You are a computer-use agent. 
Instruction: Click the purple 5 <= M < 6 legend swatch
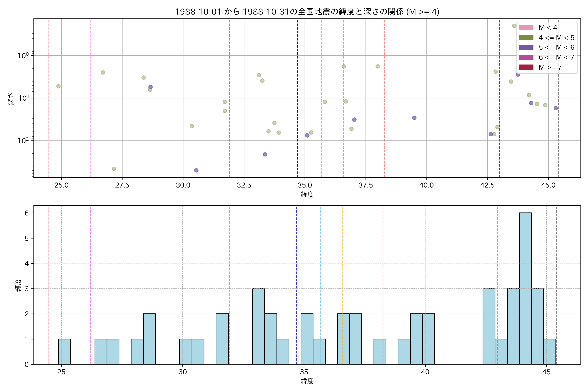click(x=526, y=48)
